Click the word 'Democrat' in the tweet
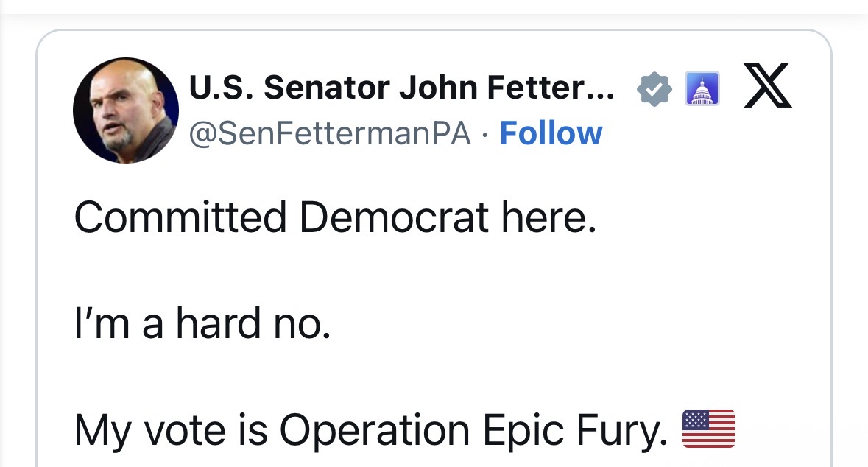The width and height of the screenshot is (868, 467). [x=394, y=217]
